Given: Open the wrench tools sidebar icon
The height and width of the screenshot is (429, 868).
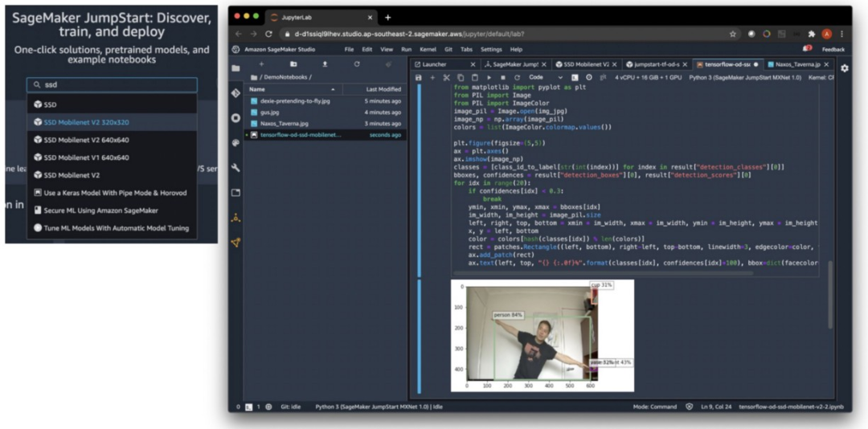Looking at the screenshot, I should 235,168.
